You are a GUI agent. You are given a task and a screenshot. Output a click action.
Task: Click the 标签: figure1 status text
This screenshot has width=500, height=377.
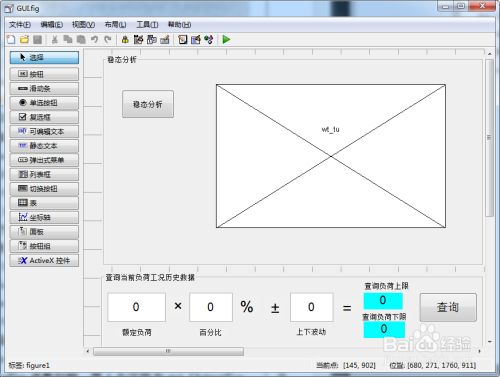(29, 365)
